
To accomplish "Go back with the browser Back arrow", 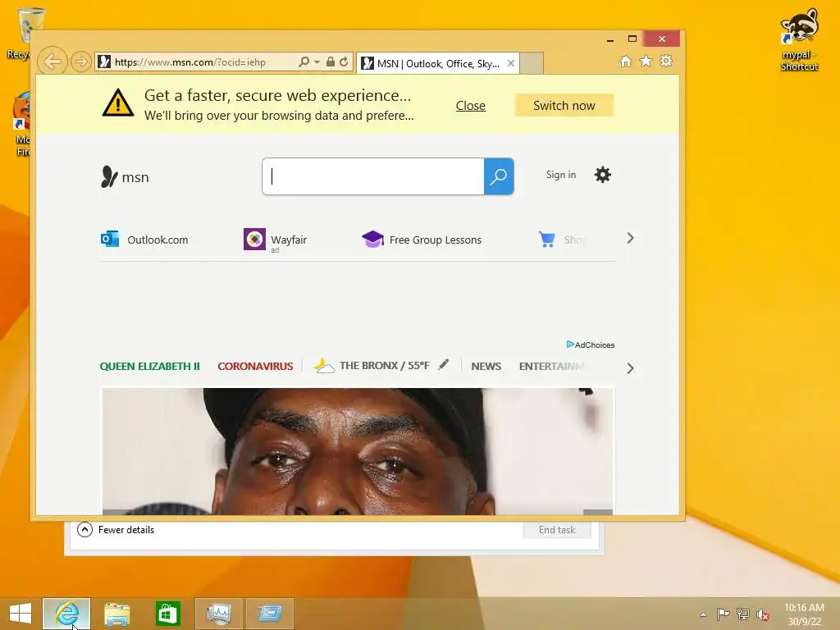I will (52, 62).
